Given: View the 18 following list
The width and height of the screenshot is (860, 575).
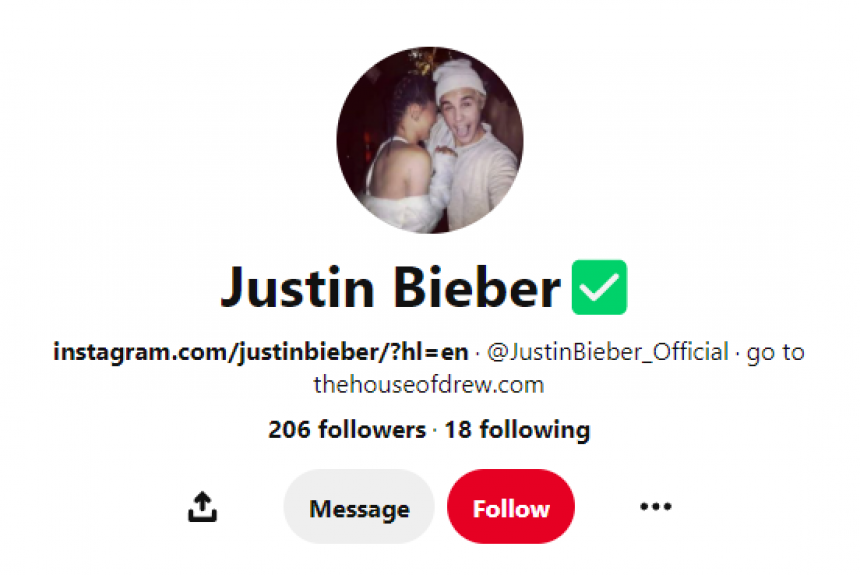Looking at the screenshot, I should (x=517, y=430).
